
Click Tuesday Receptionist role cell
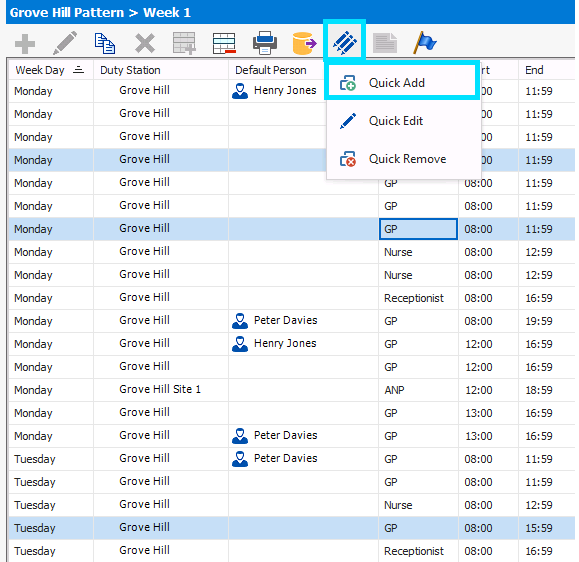[418, 551]
